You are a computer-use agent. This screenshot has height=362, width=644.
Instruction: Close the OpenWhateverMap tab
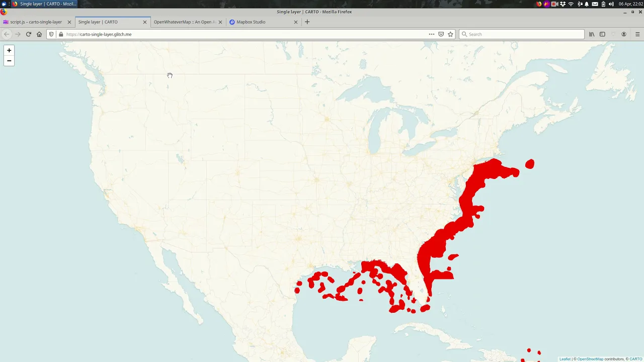(x=220, y=22)
